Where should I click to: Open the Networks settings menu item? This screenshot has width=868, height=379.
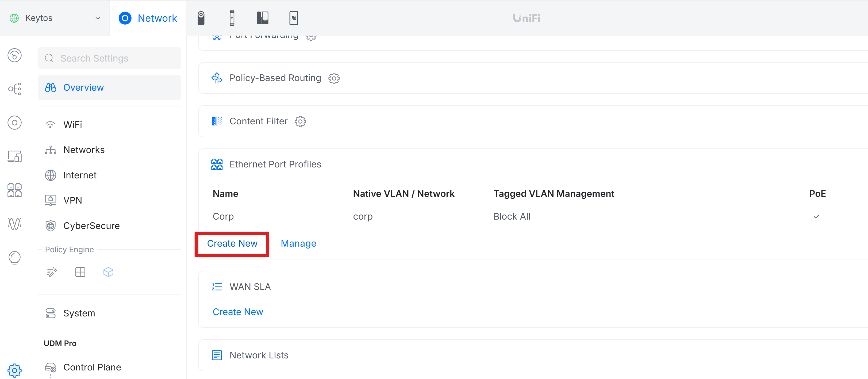84,150
